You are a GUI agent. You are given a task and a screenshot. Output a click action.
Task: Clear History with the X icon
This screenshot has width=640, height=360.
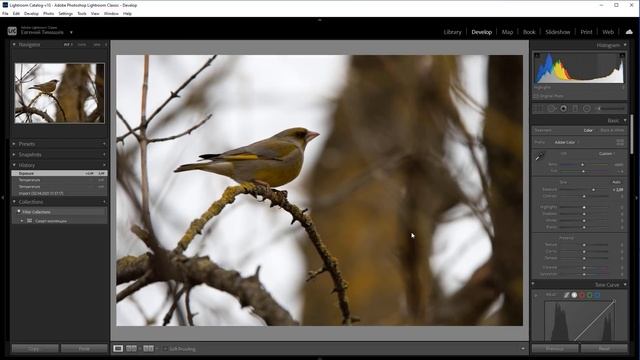click(104, 165)
